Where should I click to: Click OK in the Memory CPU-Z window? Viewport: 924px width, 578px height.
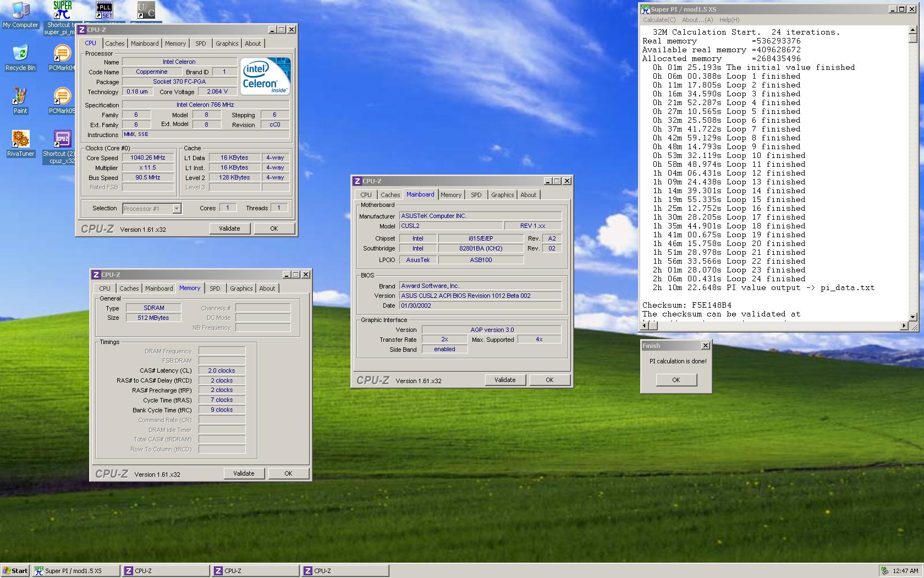pyautogui.click(x=288, y=473)
